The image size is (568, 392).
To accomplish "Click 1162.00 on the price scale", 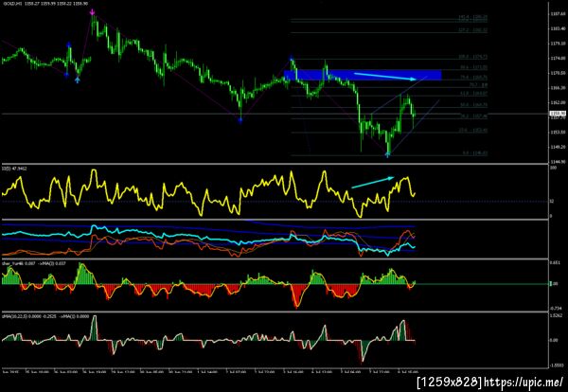I will (x=558, y=102).
